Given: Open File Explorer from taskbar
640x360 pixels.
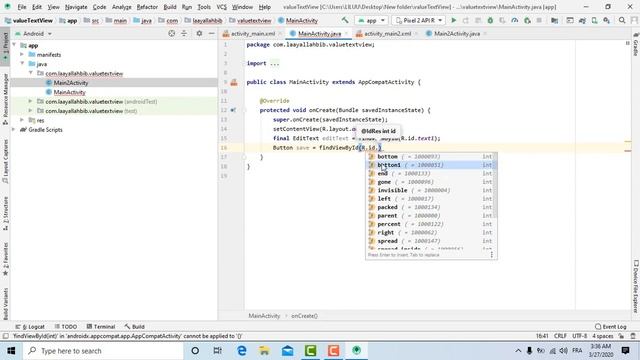Looking at the screenshot, I should pyautogui.click(x=264, y=351).
